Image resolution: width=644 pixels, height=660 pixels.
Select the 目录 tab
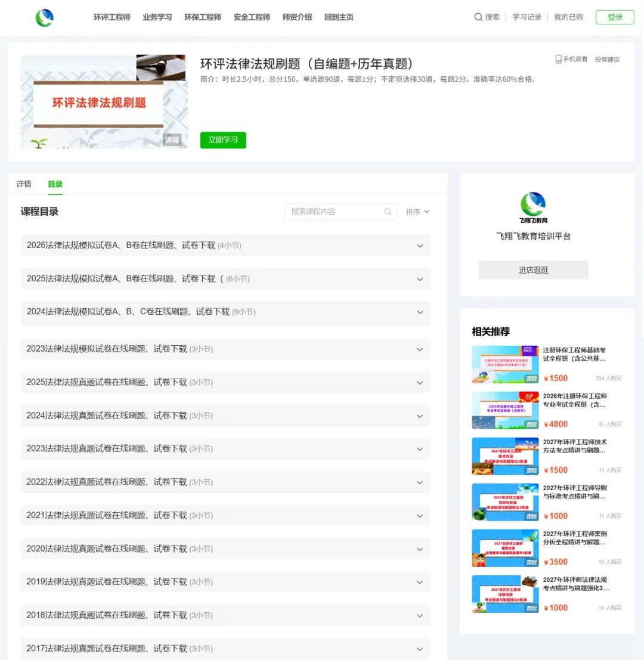click(x=55, y=184)
